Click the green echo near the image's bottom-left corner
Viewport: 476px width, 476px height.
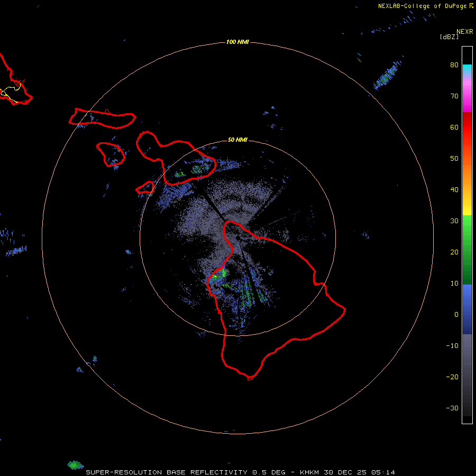[x=75, y=465]
